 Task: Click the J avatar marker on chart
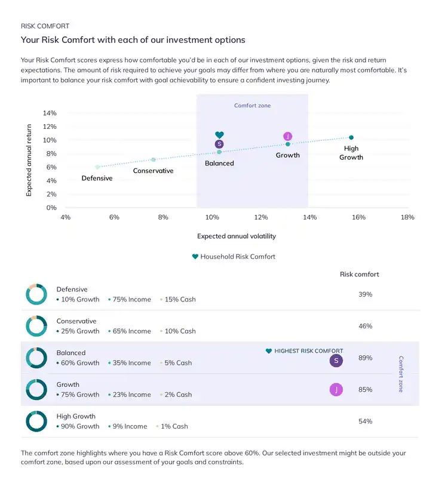(x=288, y=137)
